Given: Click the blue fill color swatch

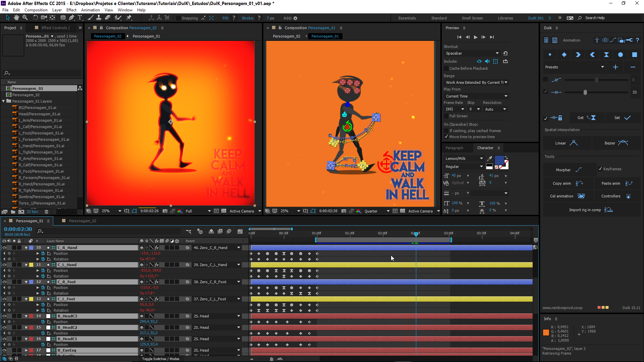Looking at the screenshot, I should tap(499, 160).
